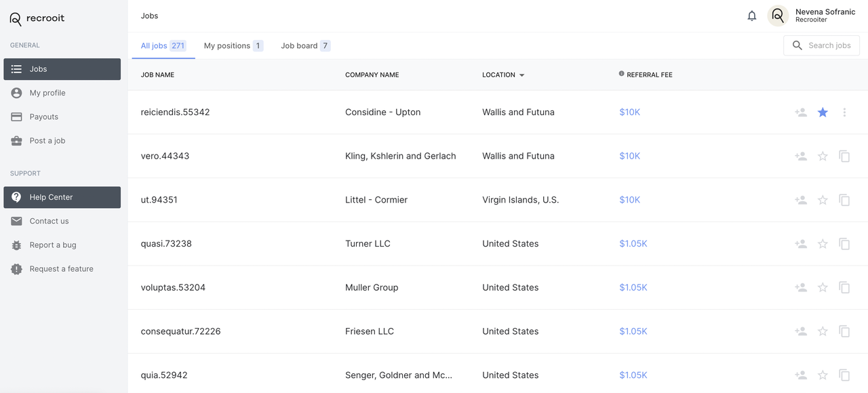Click the Recrooit logo in sidebar
868x393 pixels.
tap(37, 18)
